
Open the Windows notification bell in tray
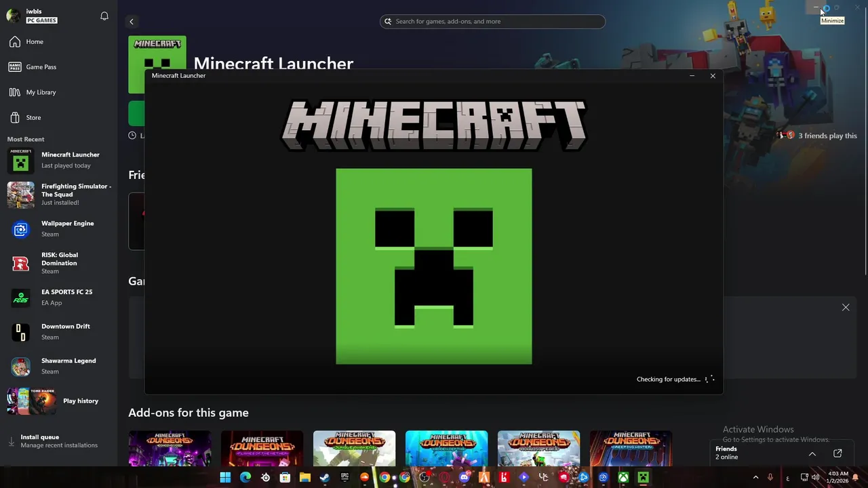coord(856,477)
